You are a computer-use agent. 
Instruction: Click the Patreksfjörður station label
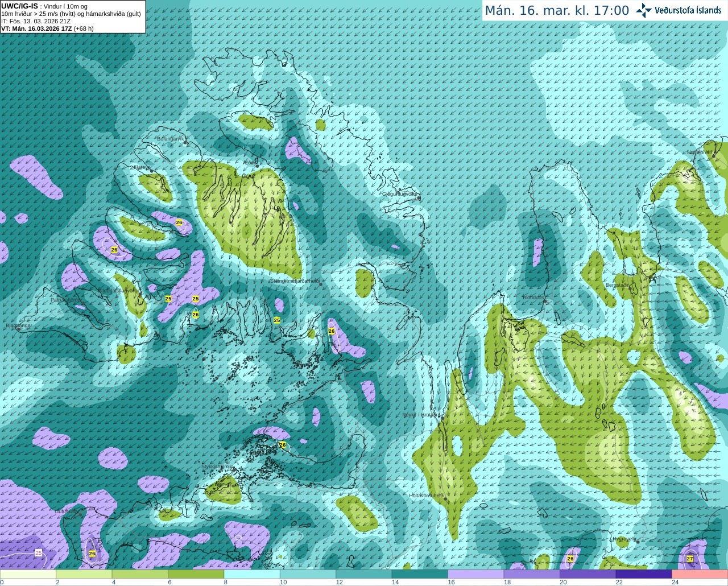point(66,300)
